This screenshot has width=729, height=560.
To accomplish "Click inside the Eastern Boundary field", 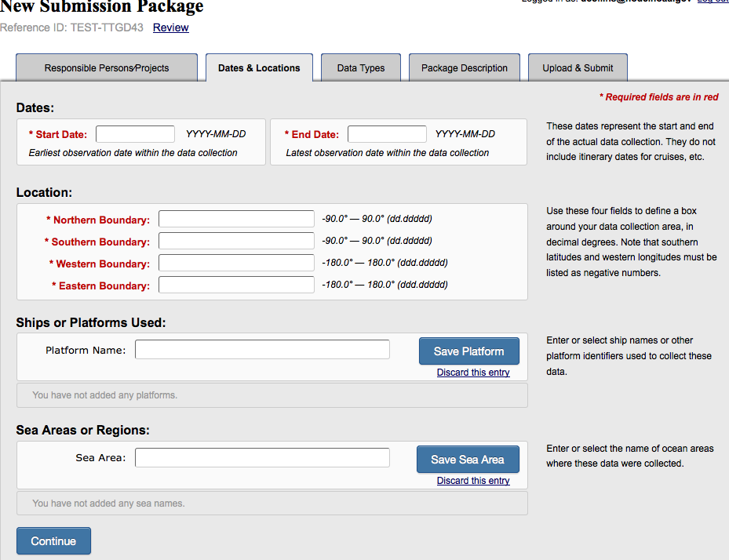I will [x=236, y=285].
